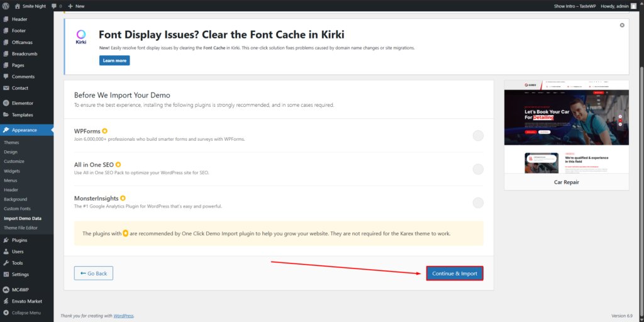Toggle the MonsterInsights plugin checkbox
The width and height of the screenshot is (644, 322).
click(x=478, y=203)
